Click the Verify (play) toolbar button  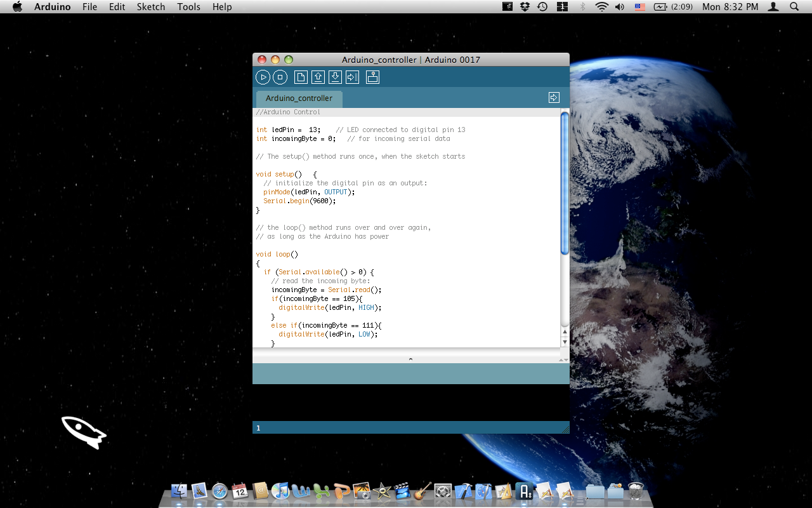point(263,77)
